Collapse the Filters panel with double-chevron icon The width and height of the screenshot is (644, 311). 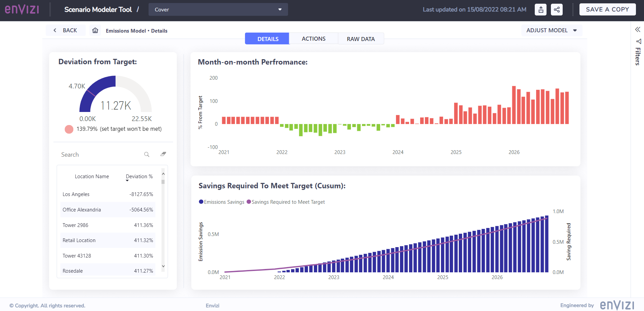(x=638, y=29)
